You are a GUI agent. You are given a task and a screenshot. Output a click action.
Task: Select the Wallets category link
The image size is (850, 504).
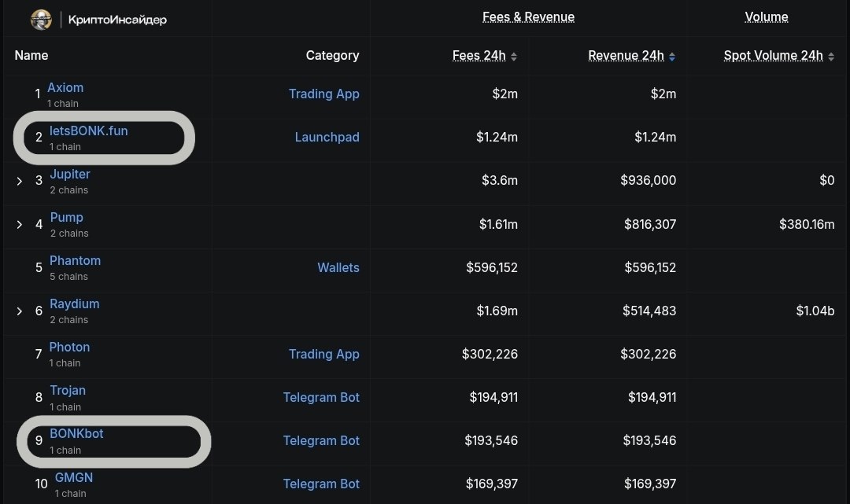coord(338,267)
